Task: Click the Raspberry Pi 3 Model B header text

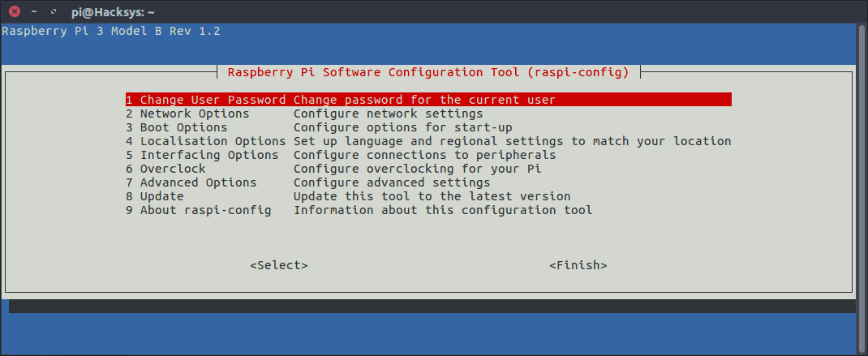Action: pyautogui.click(x=111, y=31)
